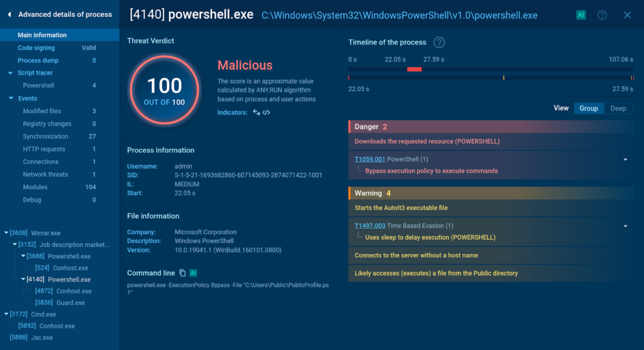This screenshot has height=350, width=644.
Task: Open the T1497.003 technique link
Action: pyautogui.click(x=369, y=226)
